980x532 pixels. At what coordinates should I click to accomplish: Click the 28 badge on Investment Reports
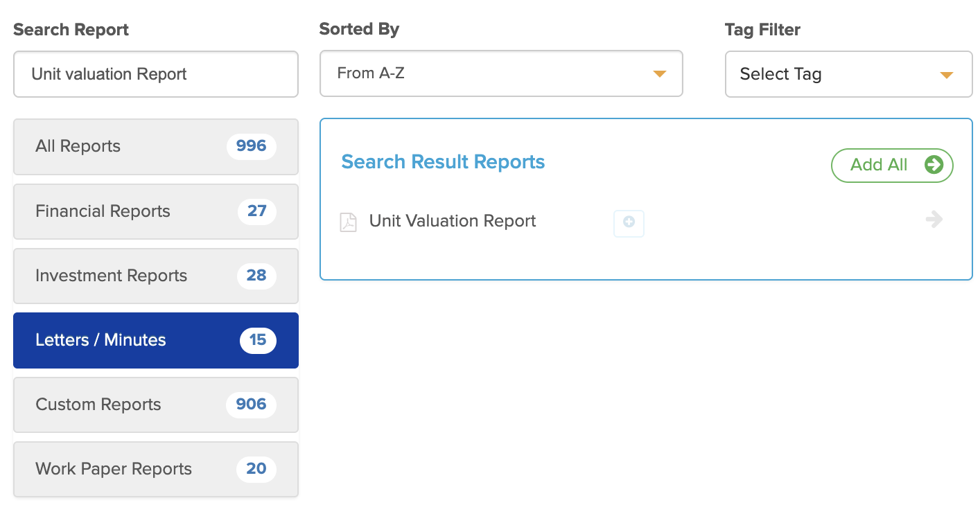click(x=256, y=276)
